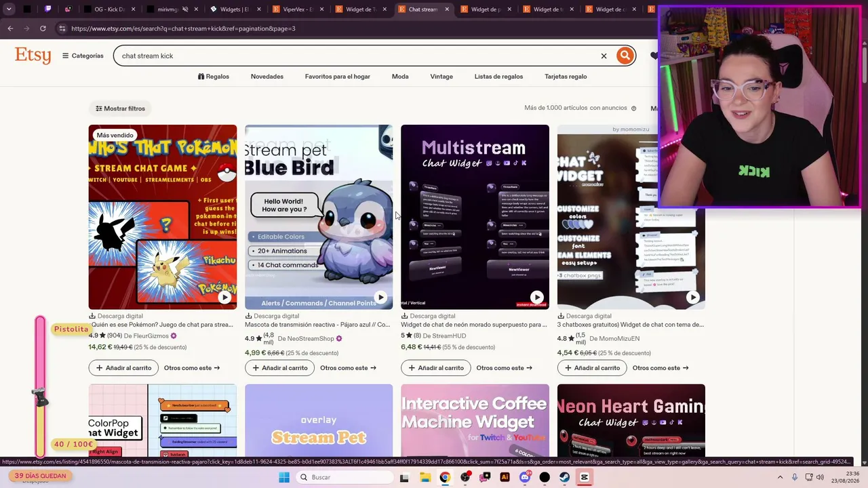This screenshot has width=868, height=488.
Task: Open the pinned Twitch tab
Action: (x=48, y=9)
